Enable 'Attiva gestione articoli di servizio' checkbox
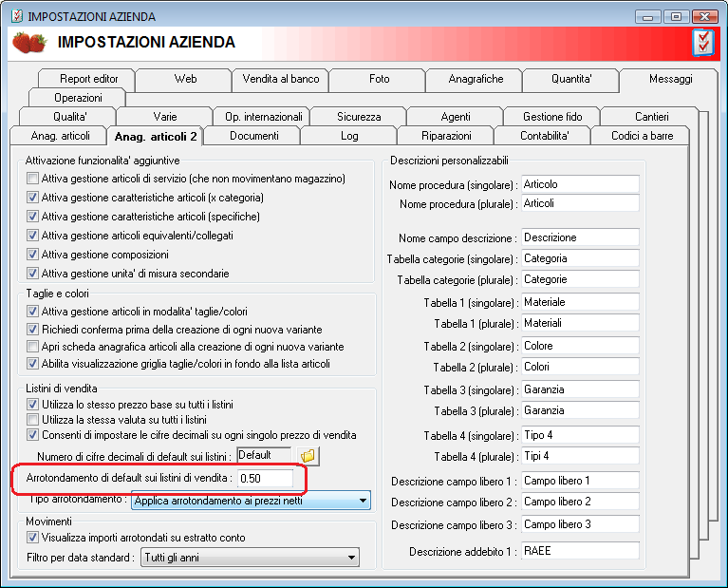Image resolution: width=728 pixels, height=588 pixels. 32,178
